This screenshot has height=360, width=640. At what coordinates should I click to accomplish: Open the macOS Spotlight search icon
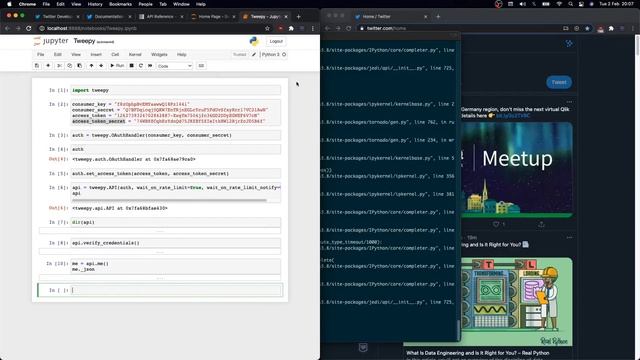pos(570,4)
